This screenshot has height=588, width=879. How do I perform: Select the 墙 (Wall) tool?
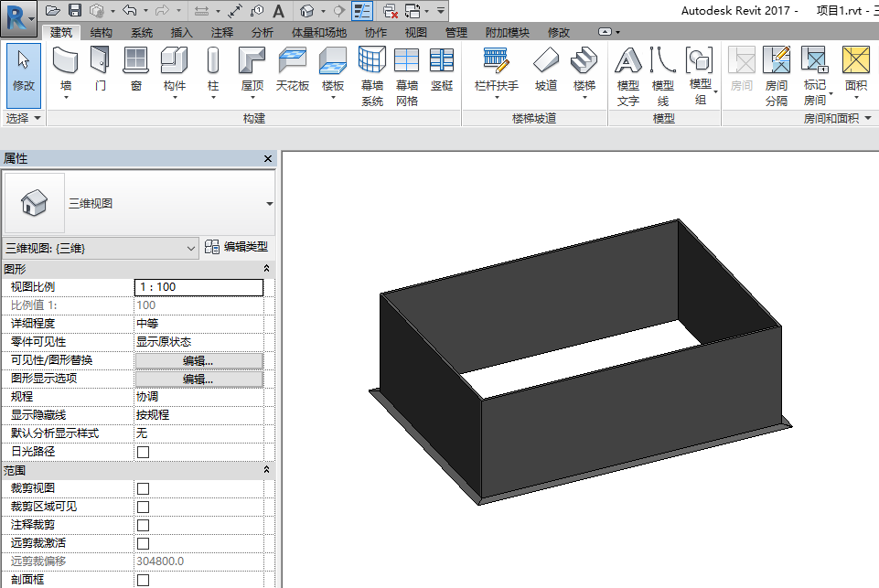pyautogui.click(x=66, y=73)
